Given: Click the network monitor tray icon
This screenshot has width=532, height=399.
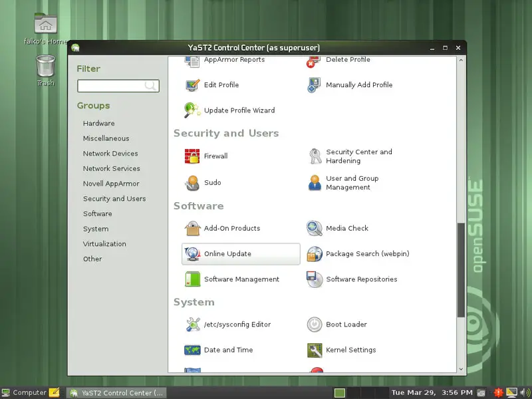Looking at the screenshot, I should 511,392.
